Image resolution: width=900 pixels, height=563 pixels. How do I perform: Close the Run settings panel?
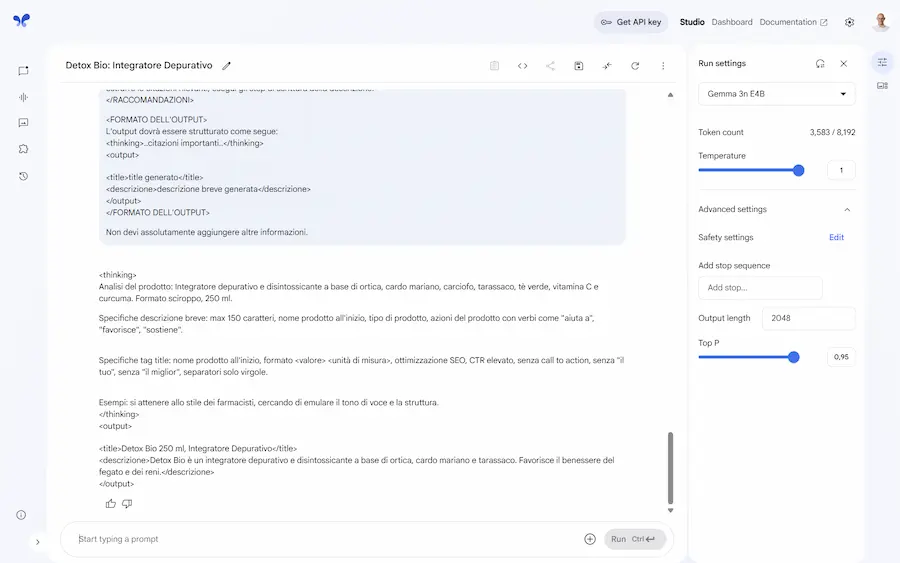click(x=844, y=64)
